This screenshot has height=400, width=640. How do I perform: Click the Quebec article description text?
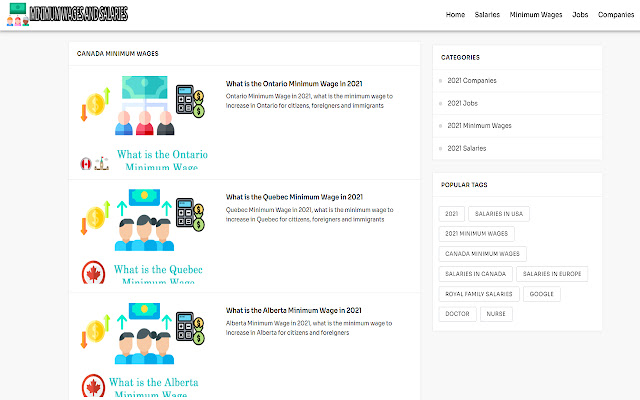[x=309, y=215]
